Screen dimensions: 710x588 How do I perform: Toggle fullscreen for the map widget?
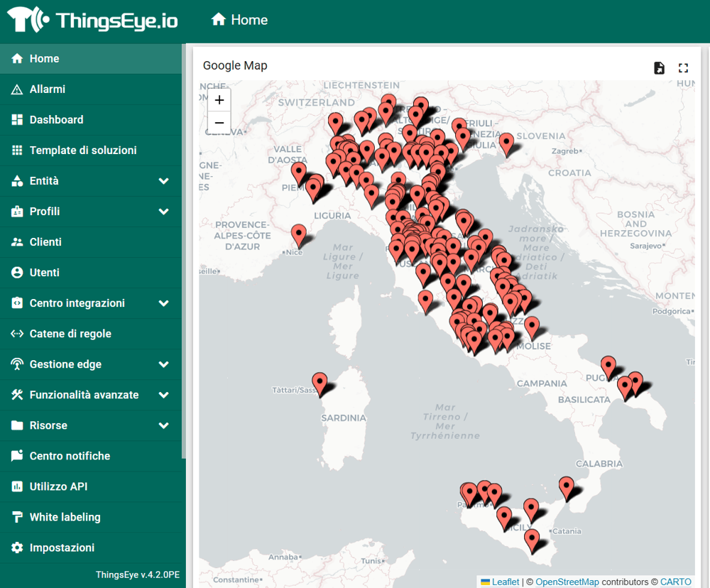point(683,67)
